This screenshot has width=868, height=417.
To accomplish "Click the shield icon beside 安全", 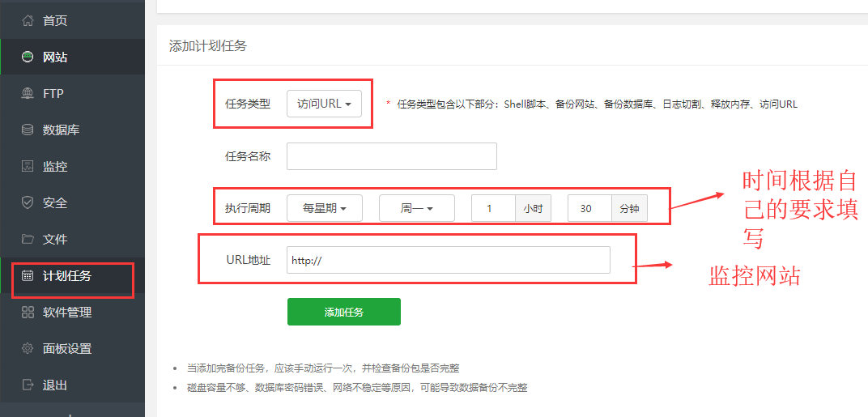I will tap(28, 202).
